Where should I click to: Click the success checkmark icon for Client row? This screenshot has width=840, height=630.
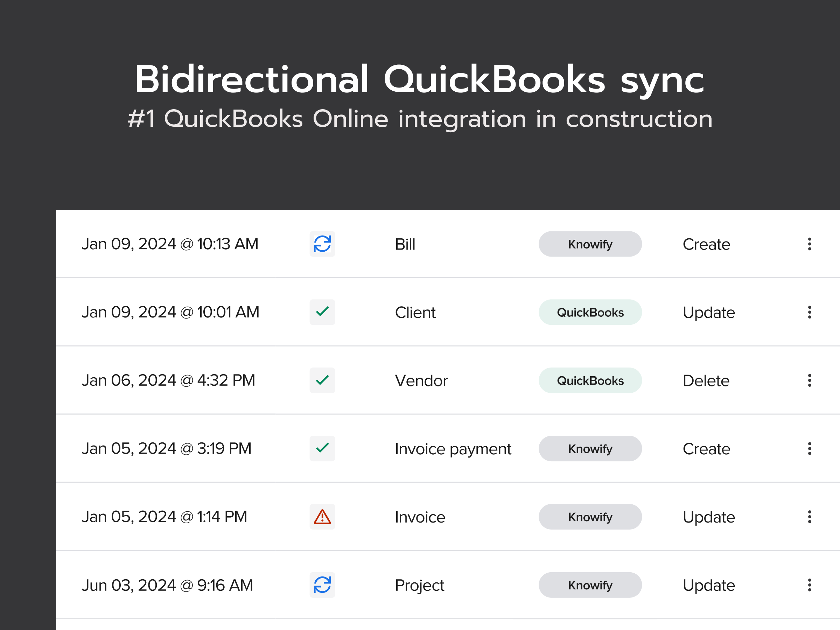pos(322,312)
